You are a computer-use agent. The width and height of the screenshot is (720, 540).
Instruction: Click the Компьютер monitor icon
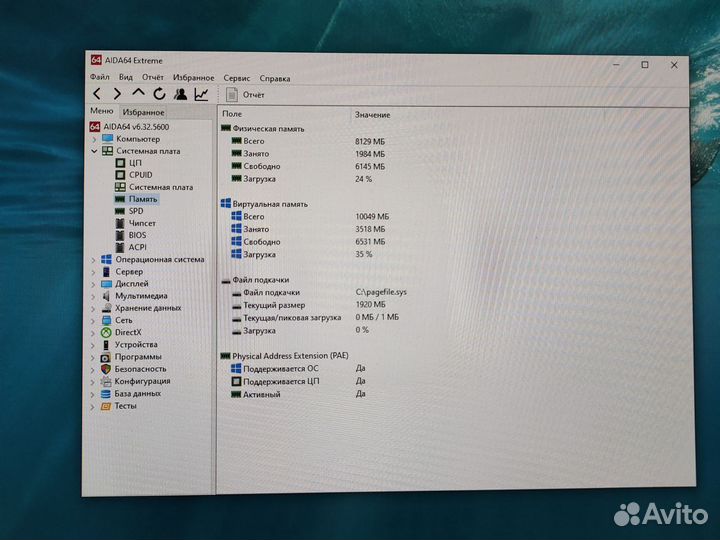107,139
